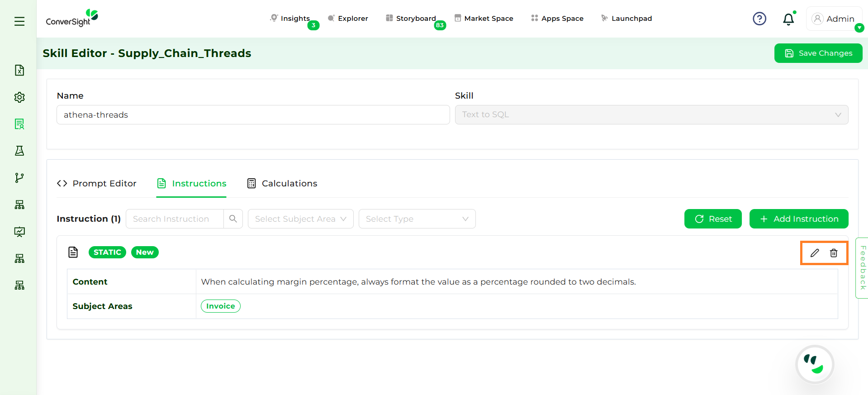Expand the Select Type dropdown
The width and height of the screenshot is (868, 395).
point(417,219)
